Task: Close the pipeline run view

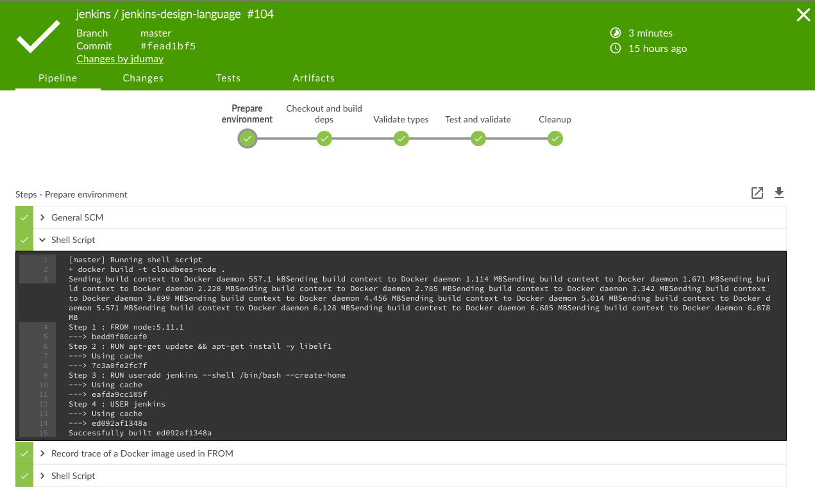Action: [803, 15]
